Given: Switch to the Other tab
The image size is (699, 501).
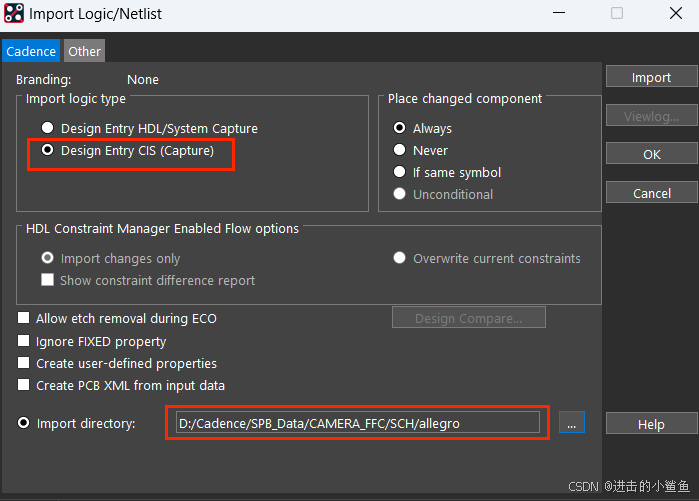Looking at the screenshot, I should click(84, 51).
